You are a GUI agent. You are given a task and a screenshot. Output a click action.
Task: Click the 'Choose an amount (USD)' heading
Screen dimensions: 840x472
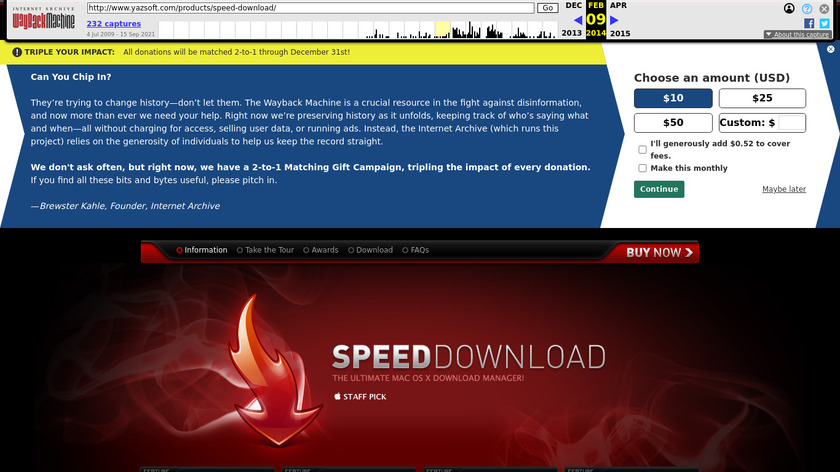711,78
